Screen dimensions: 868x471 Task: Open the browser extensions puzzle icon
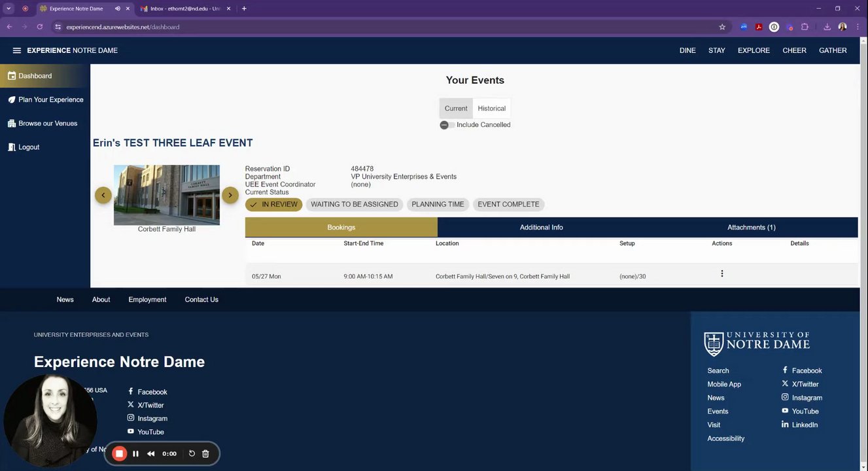(x=805, y=27)
